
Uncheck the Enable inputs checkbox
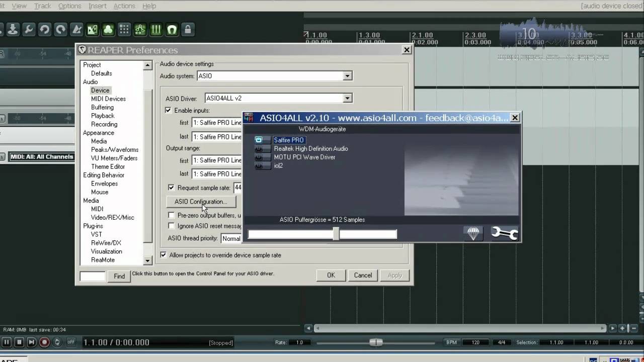(x=169, y=110)
